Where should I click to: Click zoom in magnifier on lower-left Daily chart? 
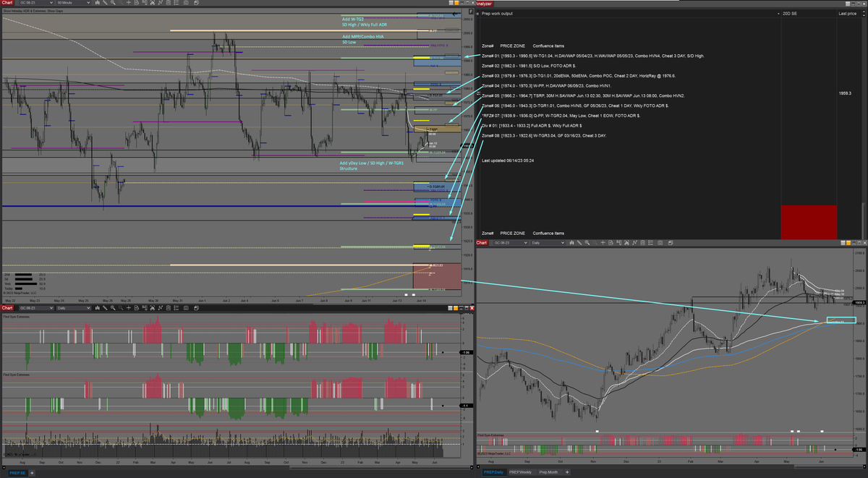coord(113,308)
